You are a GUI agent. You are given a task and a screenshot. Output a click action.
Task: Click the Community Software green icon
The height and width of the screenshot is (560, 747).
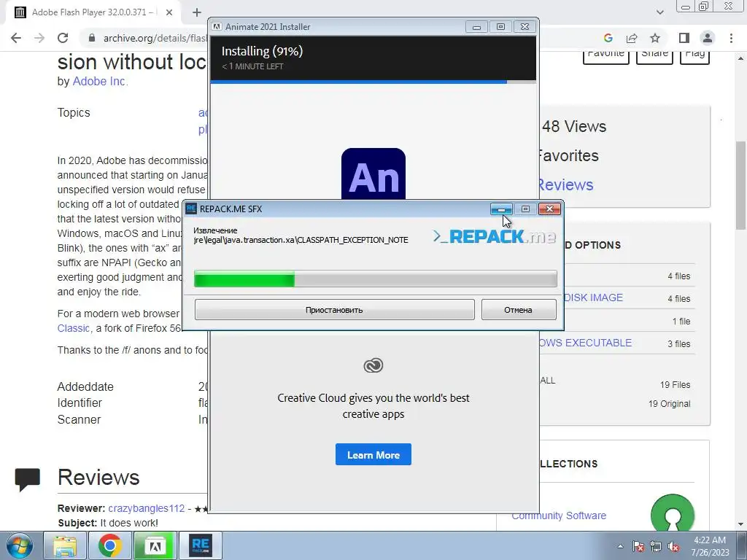tap(672, 514)
